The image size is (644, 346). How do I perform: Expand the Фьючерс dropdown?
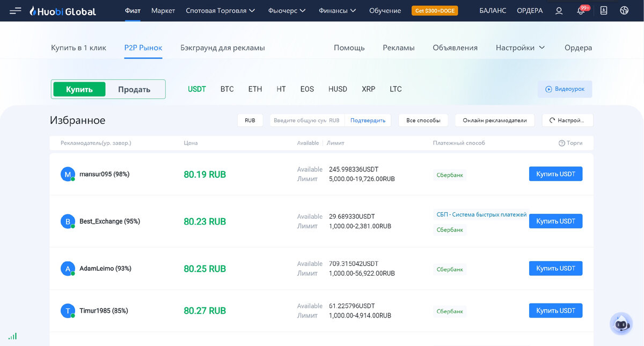[x=287, y=11]
